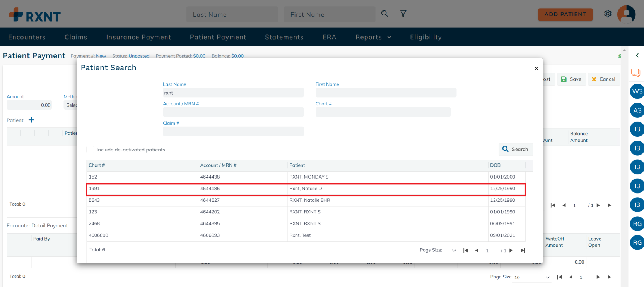Click the ADD PATIENT button

click(565, 14)
